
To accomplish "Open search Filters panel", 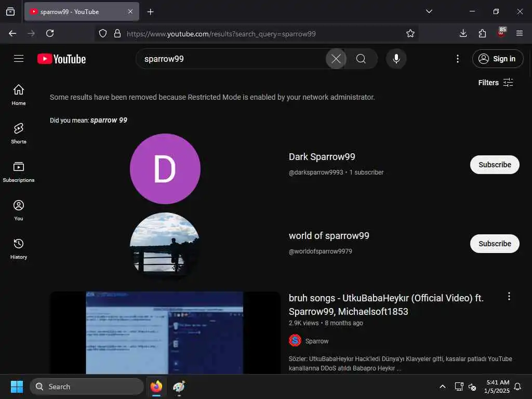I will (x=495, y=83).
